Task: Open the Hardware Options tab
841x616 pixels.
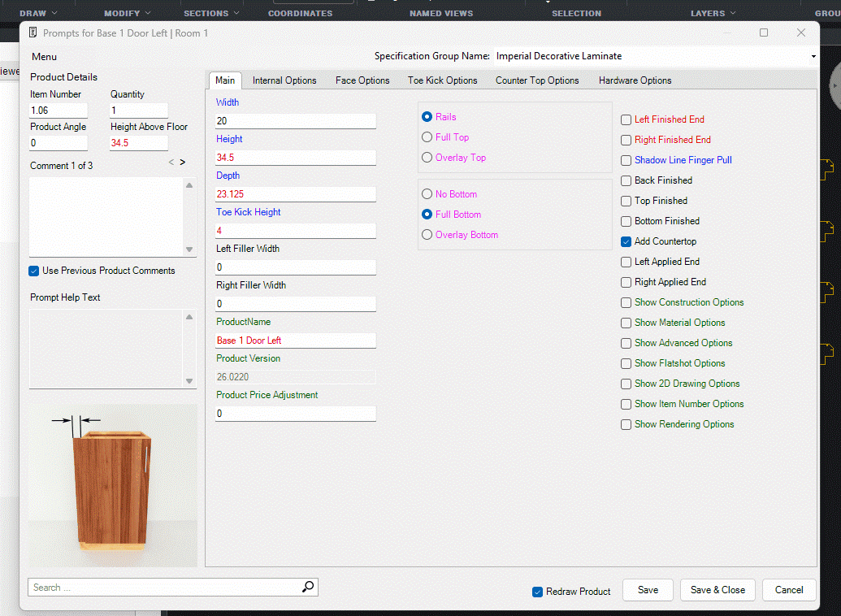Action: (635, 80)
